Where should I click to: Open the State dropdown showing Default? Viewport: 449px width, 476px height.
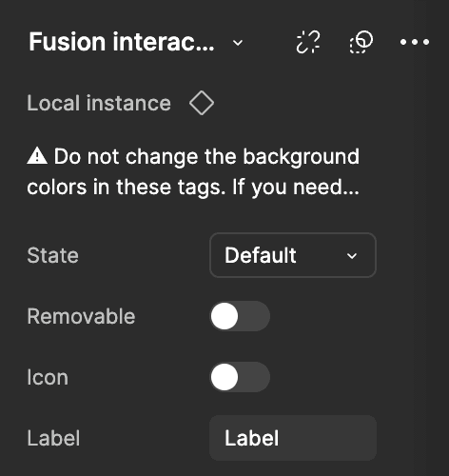pyautogui.click(x=293, y=255)
